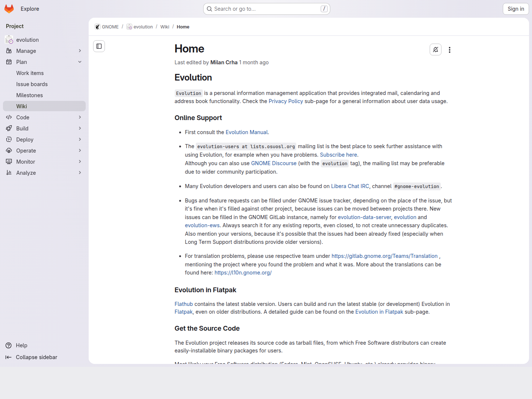Screen dimensions: 532x399
Task: Click the Search or go to field
Action: [267, 9]
